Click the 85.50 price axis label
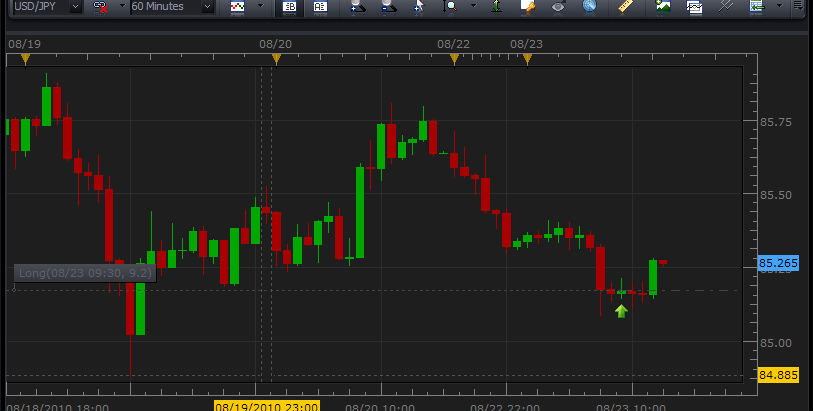Image resolution: width=813 pixels, height=411 pixels. [x=776, y=195]
